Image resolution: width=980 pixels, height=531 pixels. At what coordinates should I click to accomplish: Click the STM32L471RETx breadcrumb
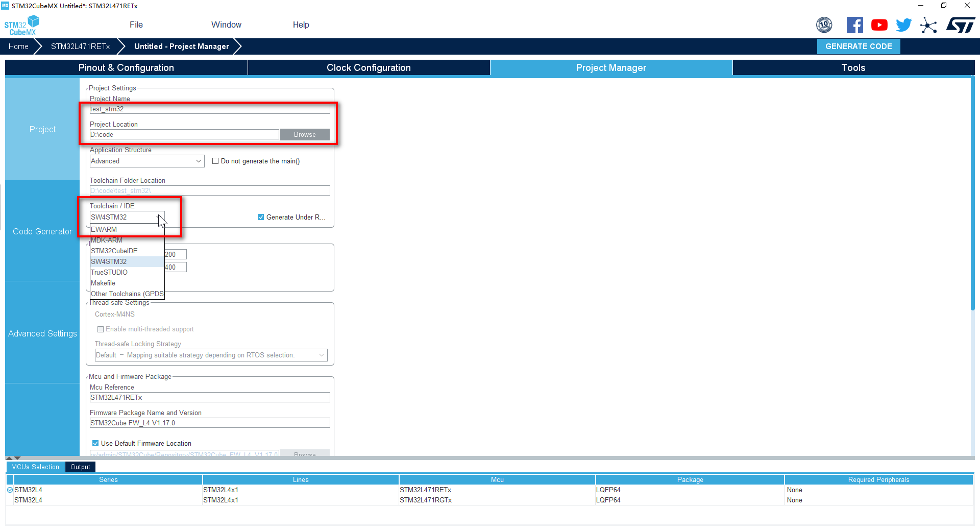80,46
